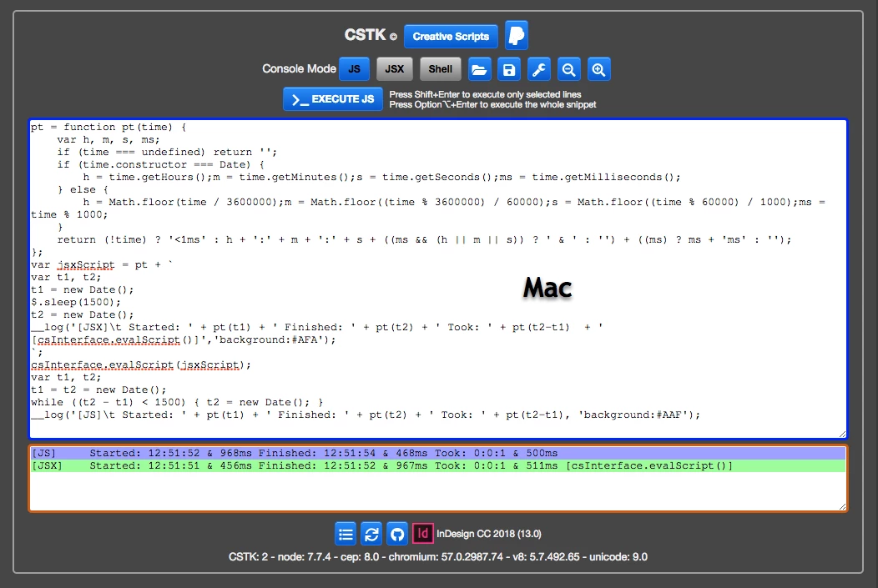Click the CSTK version status line

click(438, 556)
